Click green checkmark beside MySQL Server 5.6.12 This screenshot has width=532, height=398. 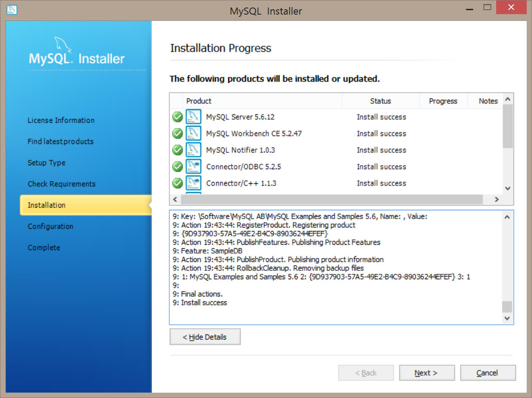pos(177,117)
